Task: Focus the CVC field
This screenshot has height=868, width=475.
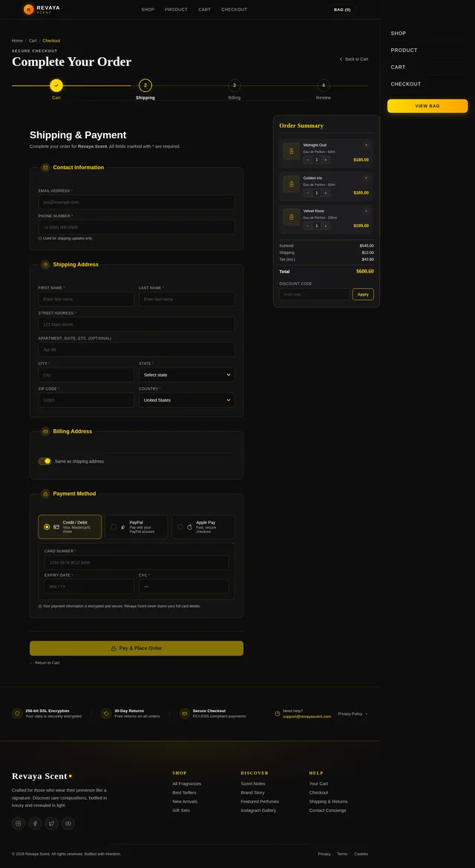Action: [x=184, y=587]
